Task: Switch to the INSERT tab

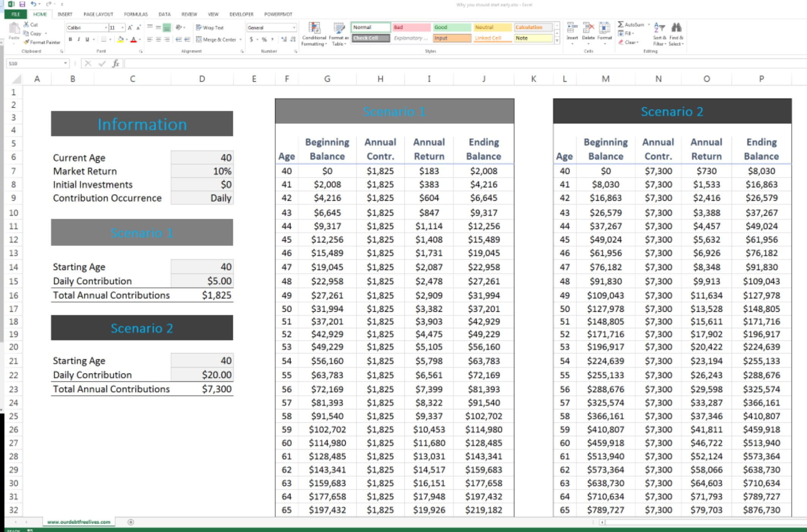Action: click(65, 14)
